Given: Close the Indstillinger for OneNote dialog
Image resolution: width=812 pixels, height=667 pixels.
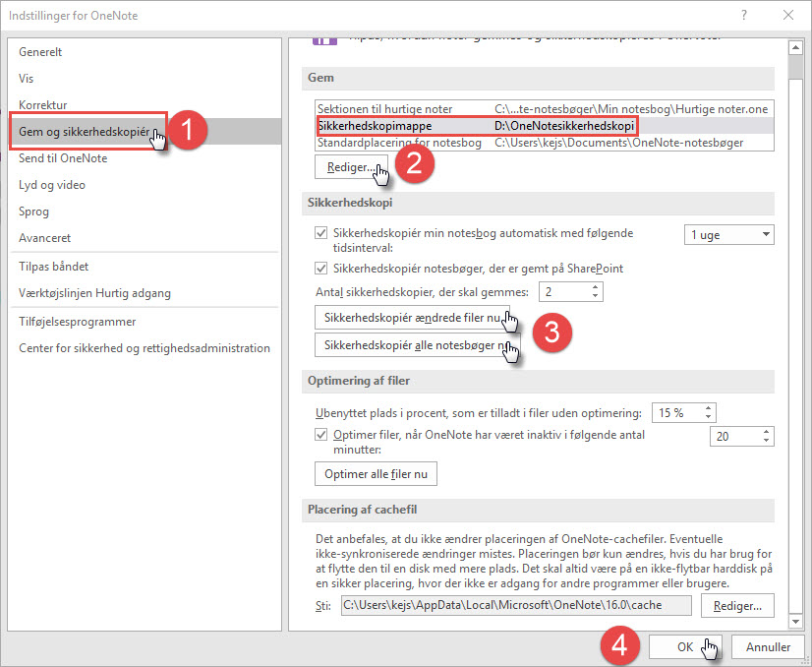Looking at the screenshot, I should 788,15.
